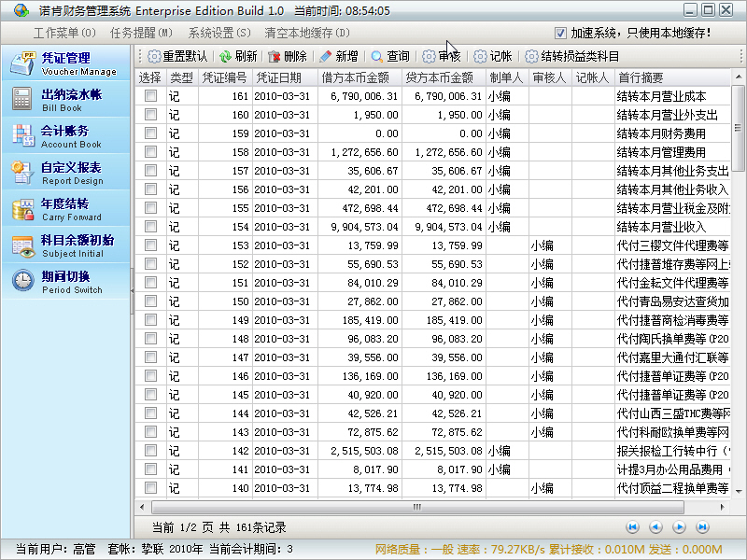747x560 pixels.
Task: Select checkbox for voucher number 161
Action: [x=150, y=96]
